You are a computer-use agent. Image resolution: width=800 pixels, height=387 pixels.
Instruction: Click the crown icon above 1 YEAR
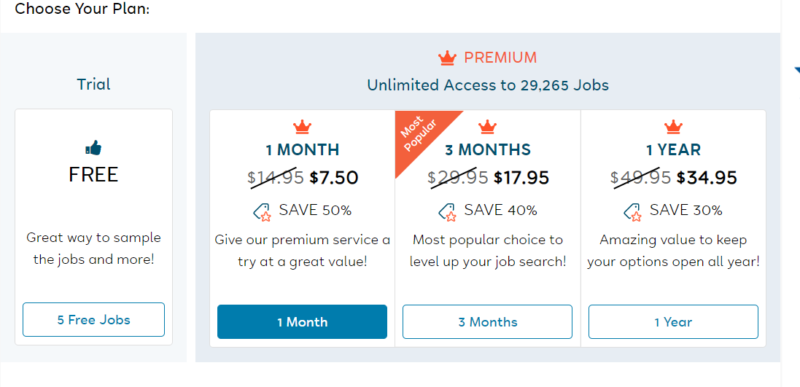pyautogui.click(x=673, y=126)
